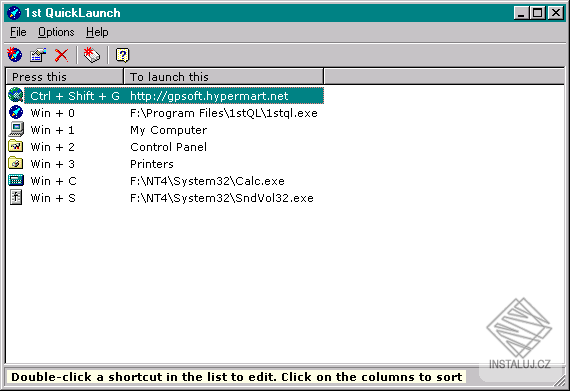Click the red X delete toolbar icon
Screen dimensions: 570x391
pyautogui.click(x=61, y=55)
